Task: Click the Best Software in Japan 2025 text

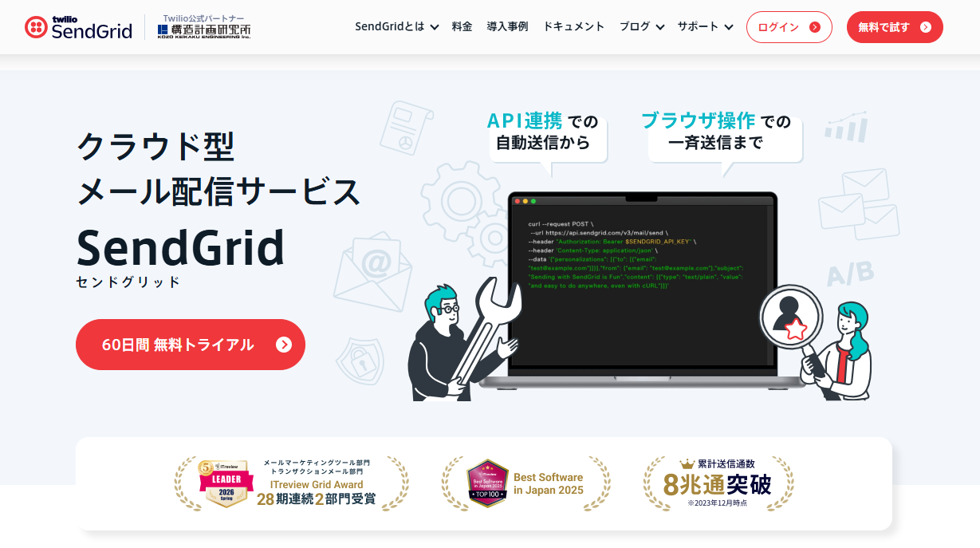Action: (x=549, y=483)
